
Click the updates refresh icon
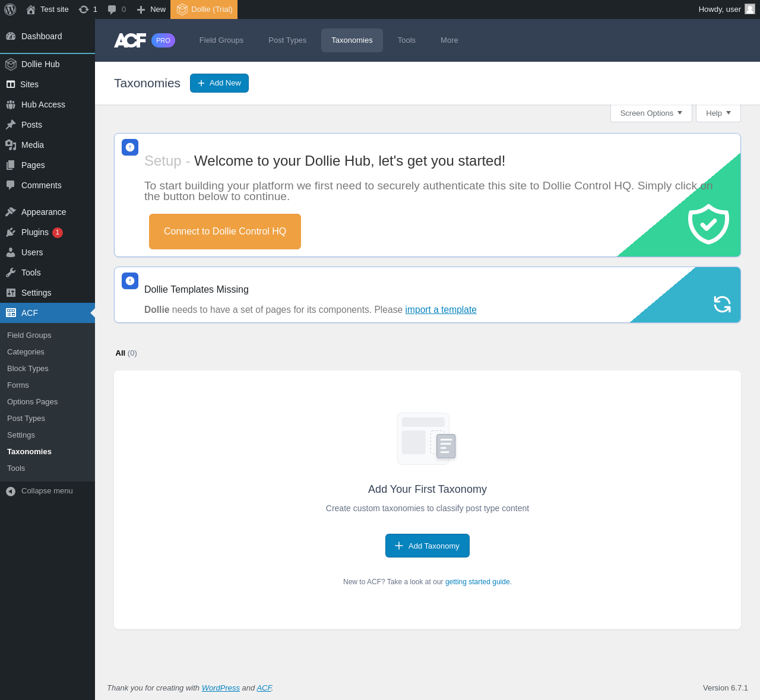point(84,9)
